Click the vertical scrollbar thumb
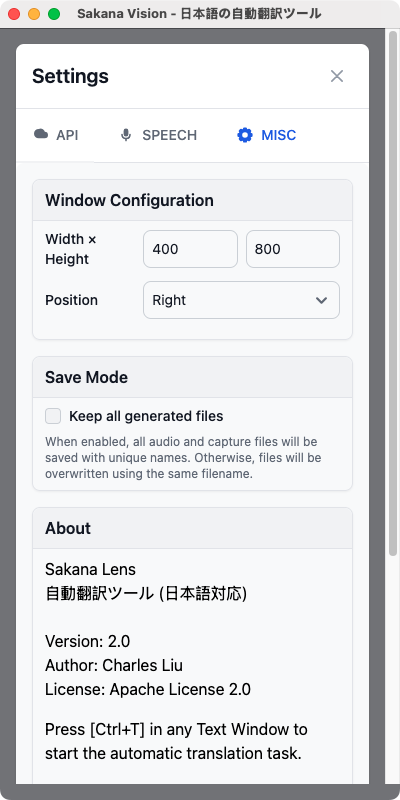400x800 pixels. [393, 292]
